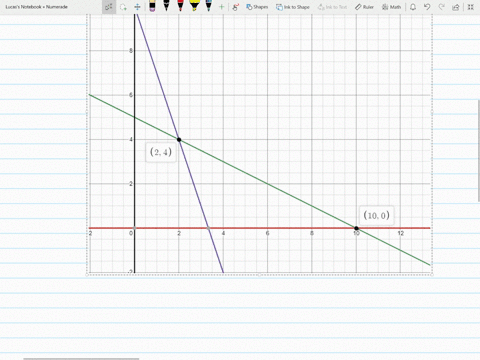Toggle draw with touch icon

pyautogui.click(x=236, y=7)
